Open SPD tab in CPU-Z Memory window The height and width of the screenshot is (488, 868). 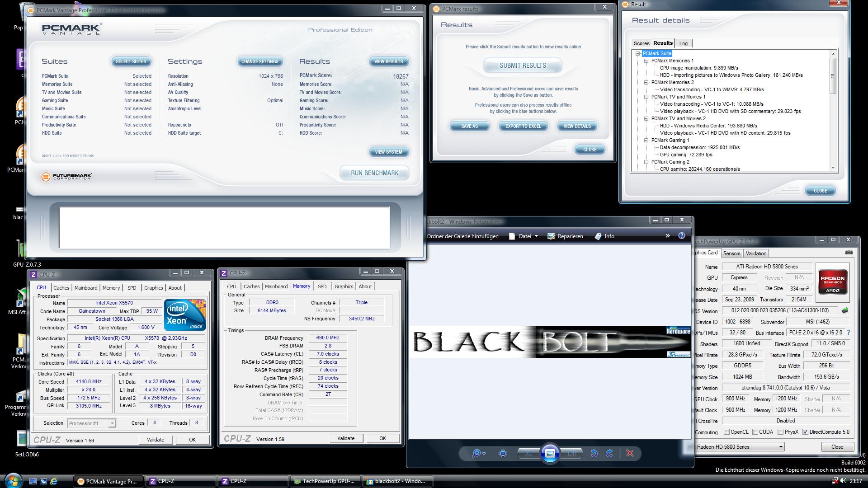pyautogui.click(x=322, y=286)
